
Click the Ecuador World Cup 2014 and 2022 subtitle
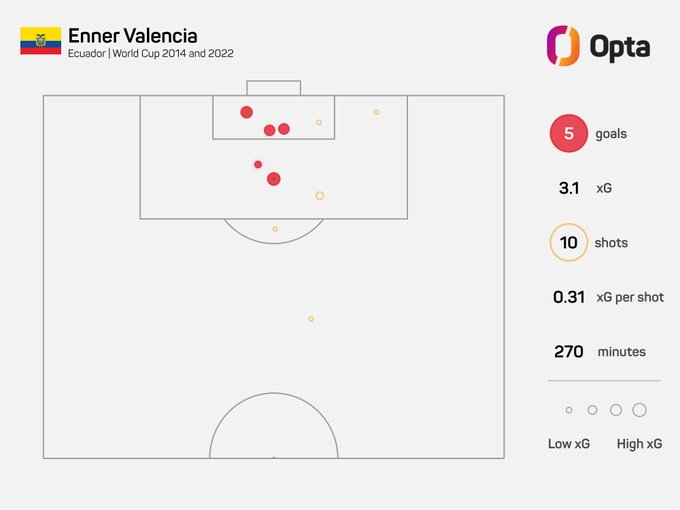[x=150, y=53]
